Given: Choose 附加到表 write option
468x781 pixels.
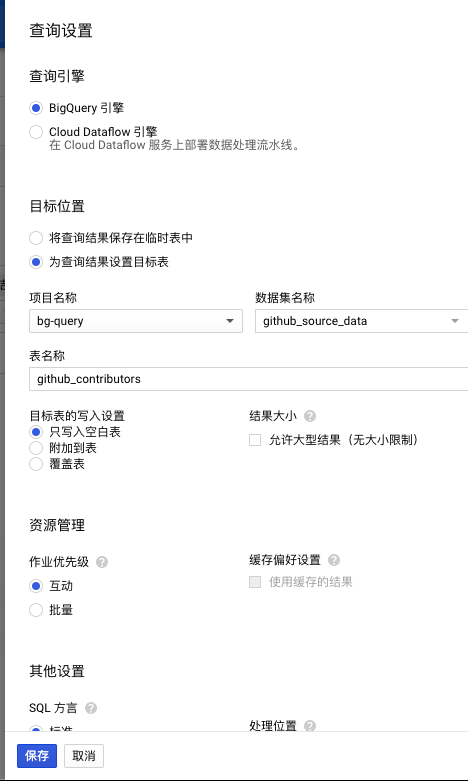Looking at the screenshot, I should (36, 448).
